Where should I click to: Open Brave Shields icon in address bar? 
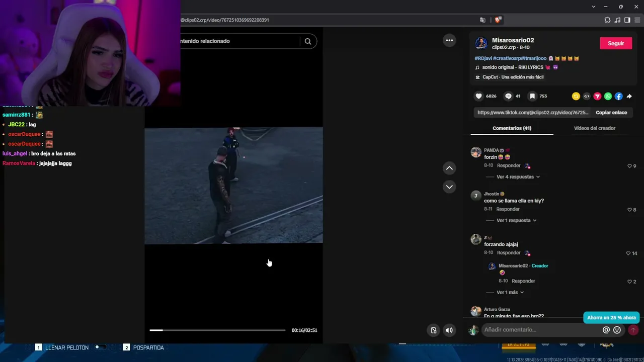click(498, 20)
